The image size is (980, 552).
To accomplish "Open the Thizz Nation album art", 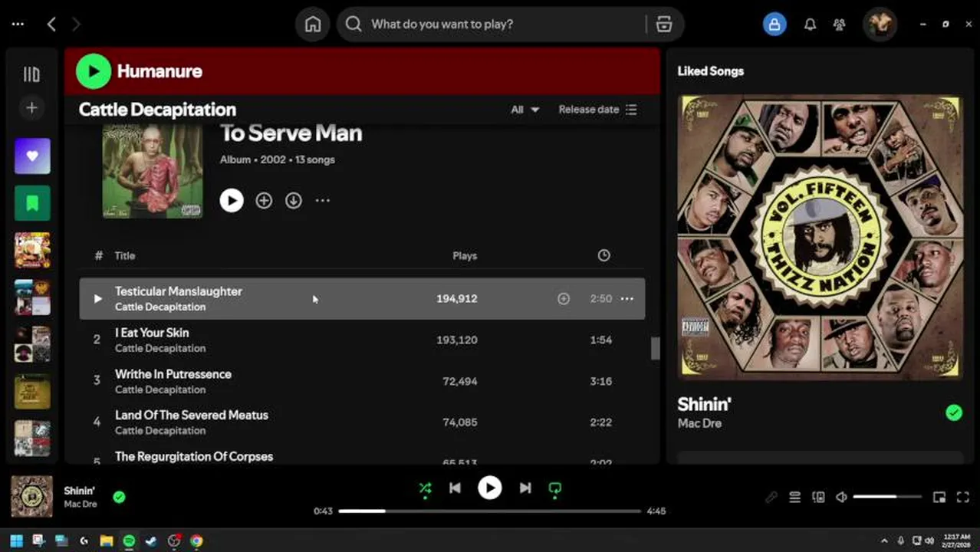I will point(821,236).
